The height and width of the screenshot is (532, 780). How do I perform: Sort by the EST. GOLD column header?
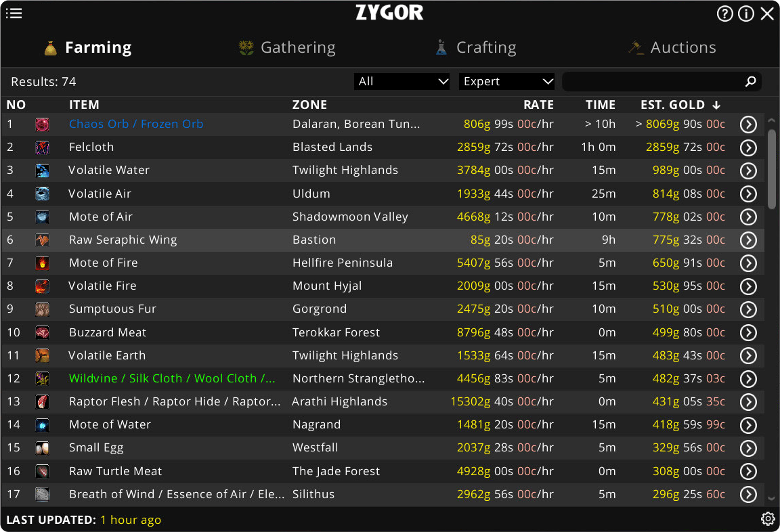click(680, 104)
